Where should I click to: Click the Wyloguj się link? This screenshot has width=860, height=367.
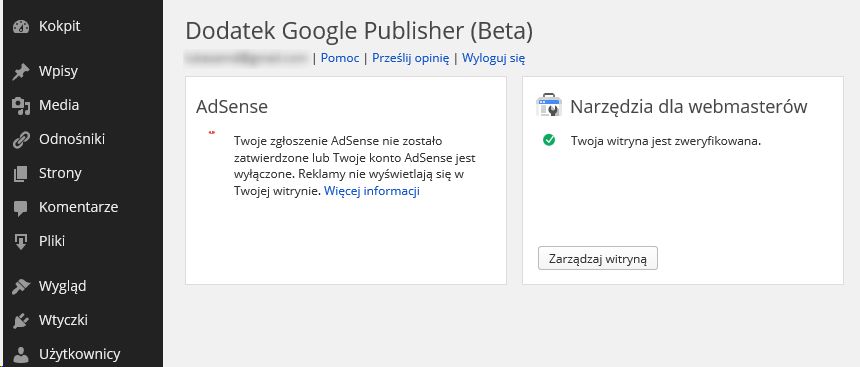pos(494,58)
